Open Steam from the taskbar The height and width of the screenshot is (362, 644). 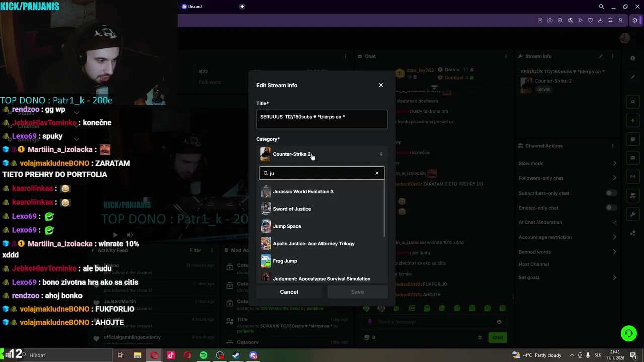click(x=236, y=355)
